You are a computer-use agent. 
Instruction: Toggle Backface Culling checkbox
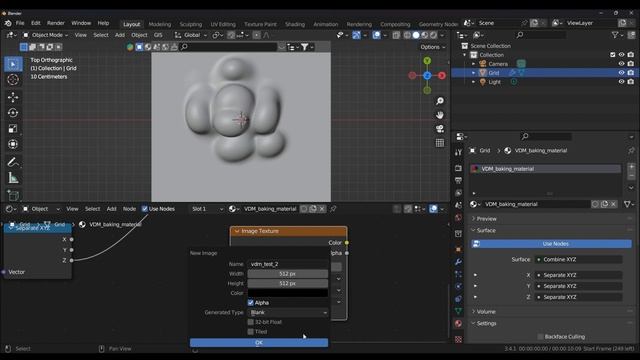pyautogui.click(x=540, y=337)
